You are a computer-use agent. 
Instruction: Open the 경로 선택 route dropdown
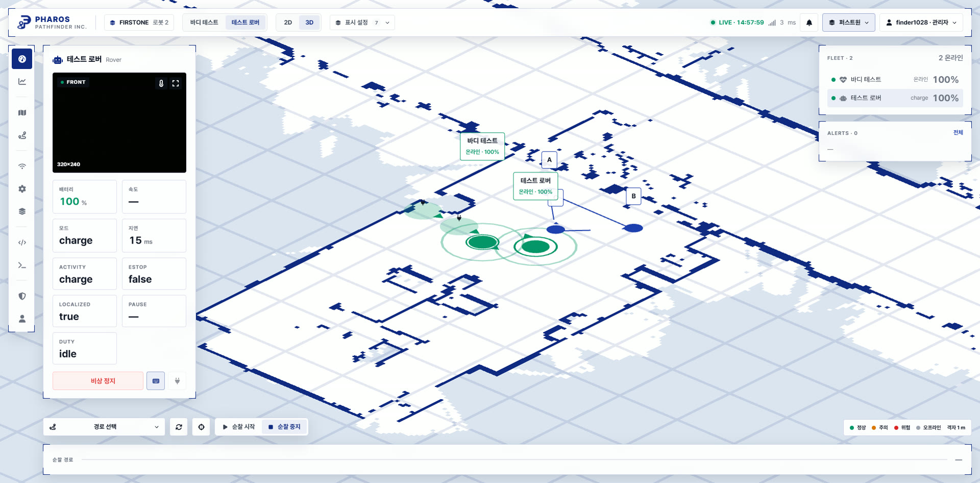104,427
